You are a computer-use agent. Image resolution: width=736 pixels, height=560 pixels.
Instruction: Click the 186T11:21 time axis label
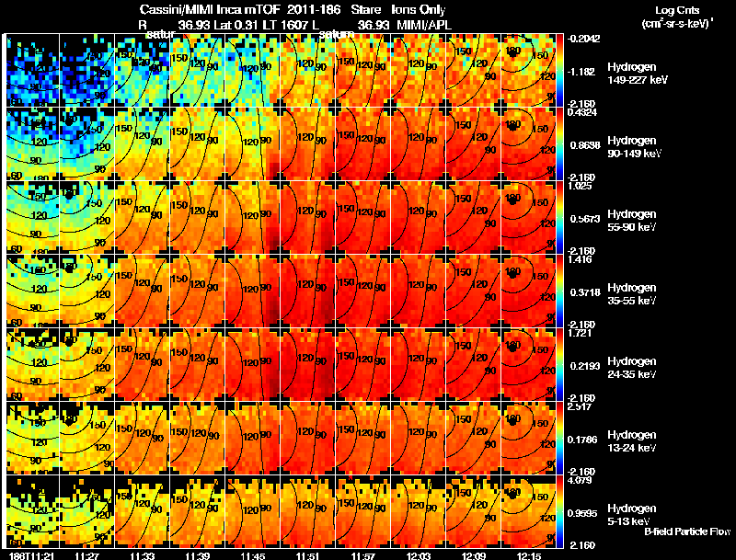click(x=31, y=555)
